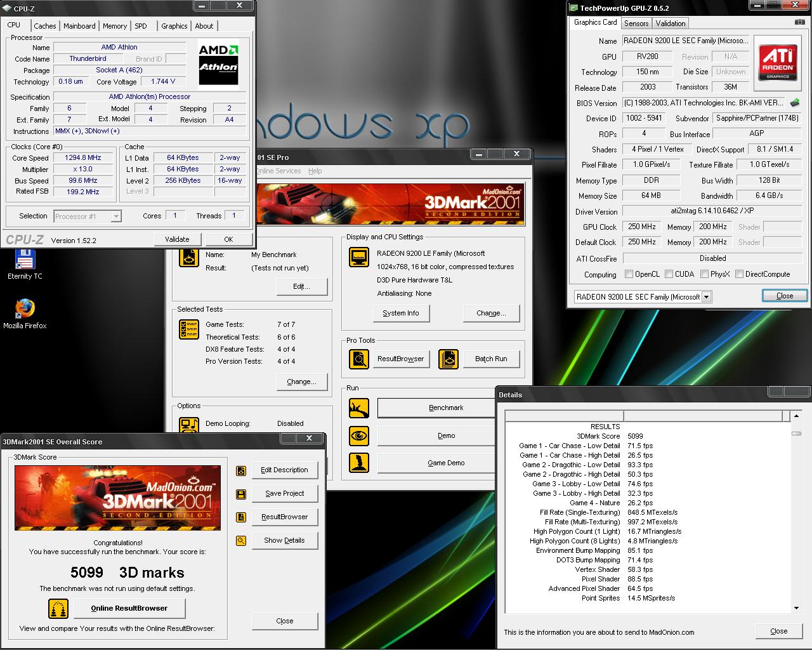Open the Processor #1 selection dropdown
Screen dimensions: 812x650
116,216
